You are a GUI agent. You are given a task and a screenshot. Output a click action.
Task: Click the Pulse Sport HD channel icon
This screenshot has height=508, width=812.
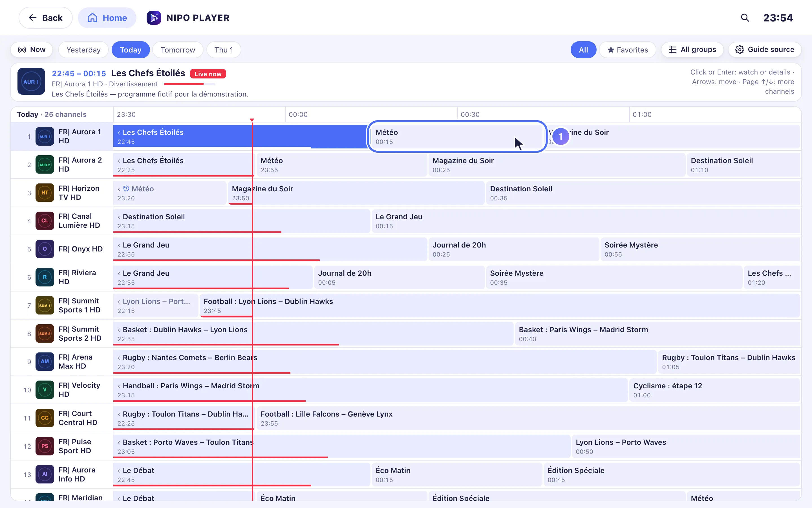[45, 446]
